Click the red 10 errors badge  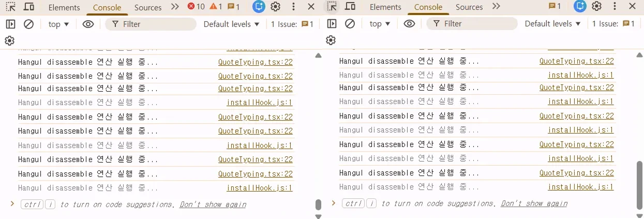click(x=196, y=7)
